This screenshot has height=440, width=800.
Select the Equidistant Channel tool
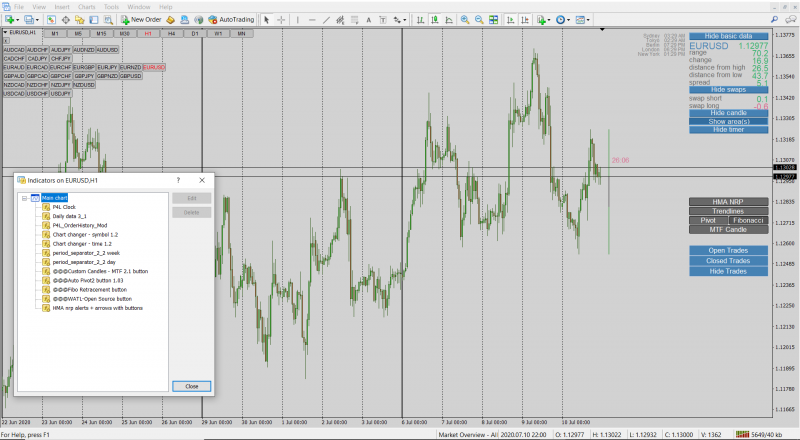[x=340, y=19]
